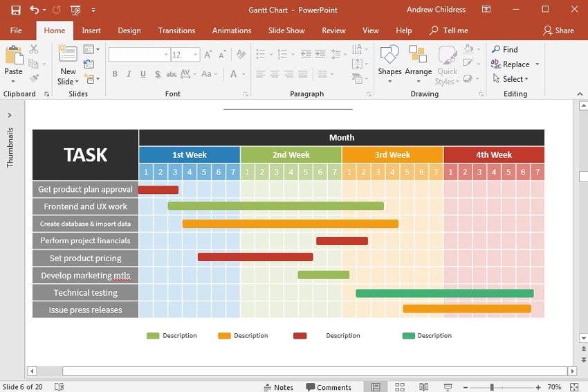Toggle Italic formatting
The height and width of the screenshot is (392, 588).
[x=129, y=74]
